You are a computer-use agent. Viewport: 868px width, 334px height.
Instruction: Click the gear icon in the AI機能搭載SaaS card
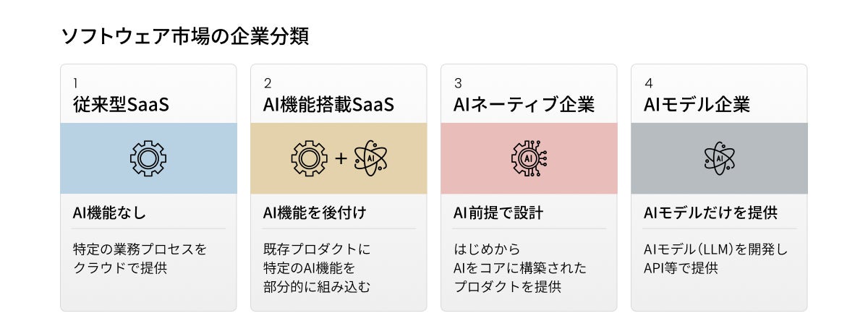[309, 158]
